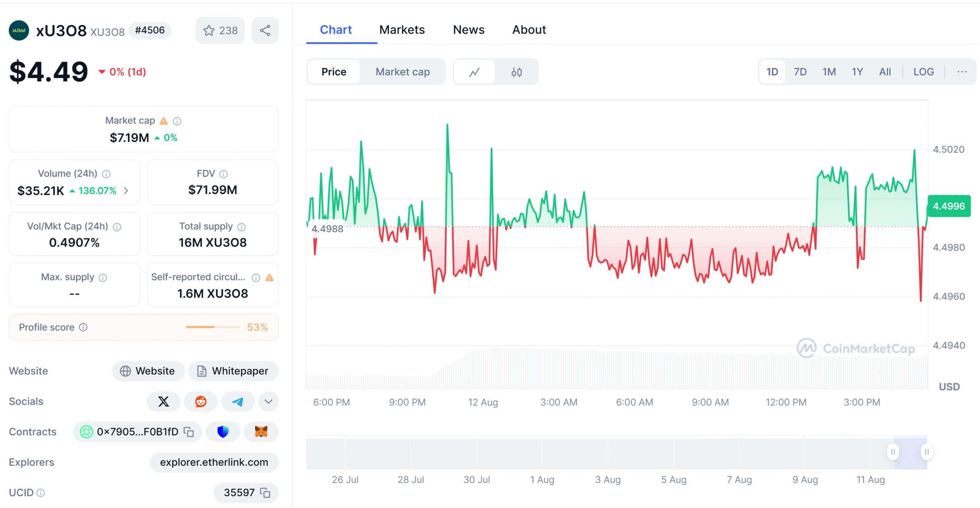This screenshot has height=508, width=980.
Task: Switch chart to Market cap view
Action: (402, 72)
